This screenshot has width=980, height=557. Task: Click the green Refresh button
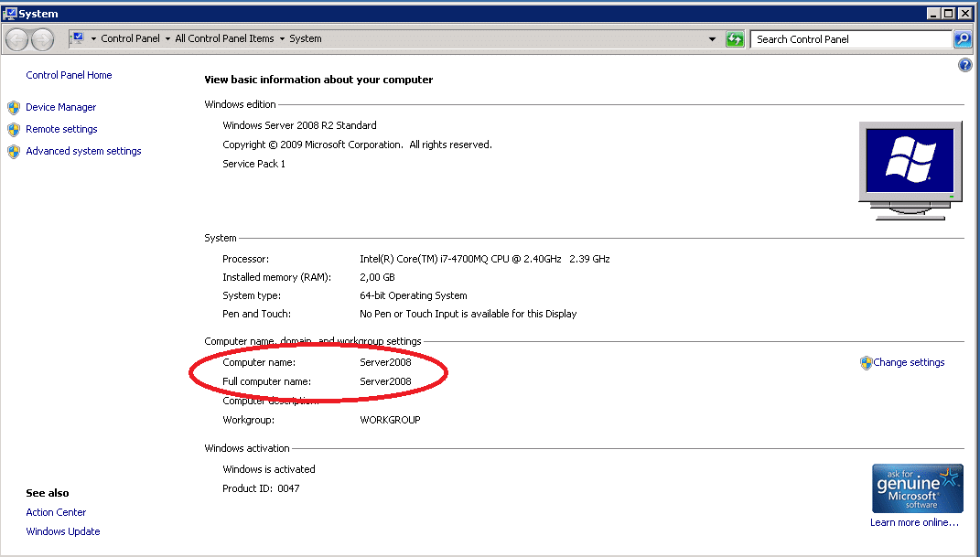coord(735,39)
